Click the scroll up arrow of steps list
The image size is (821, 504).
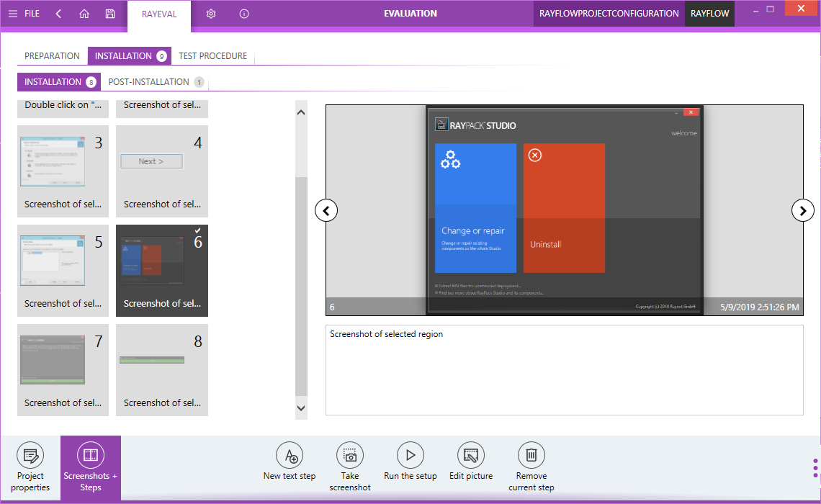pyautogui.click(x=301, y=112)
